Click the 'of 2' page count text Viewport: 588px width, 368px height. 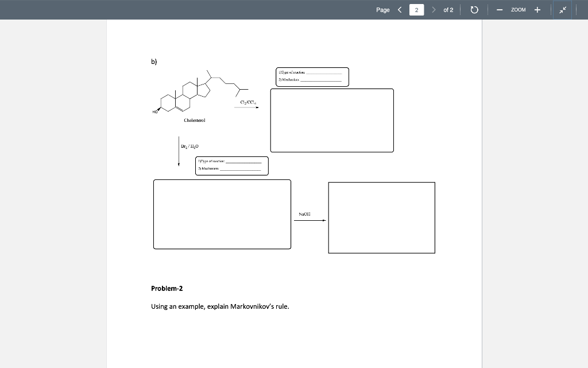[x=448, y=9]
